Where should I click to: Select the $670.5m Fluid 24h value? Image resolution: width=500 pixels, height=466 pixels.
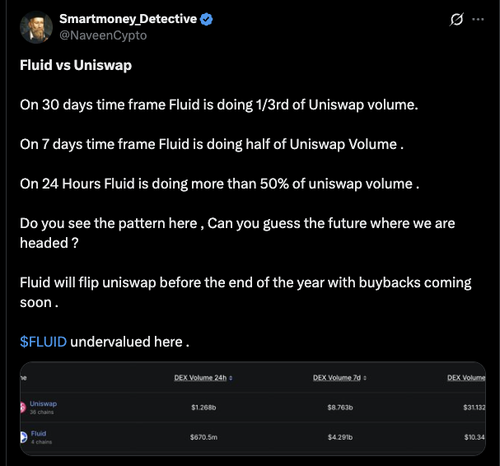click(204, 437)
